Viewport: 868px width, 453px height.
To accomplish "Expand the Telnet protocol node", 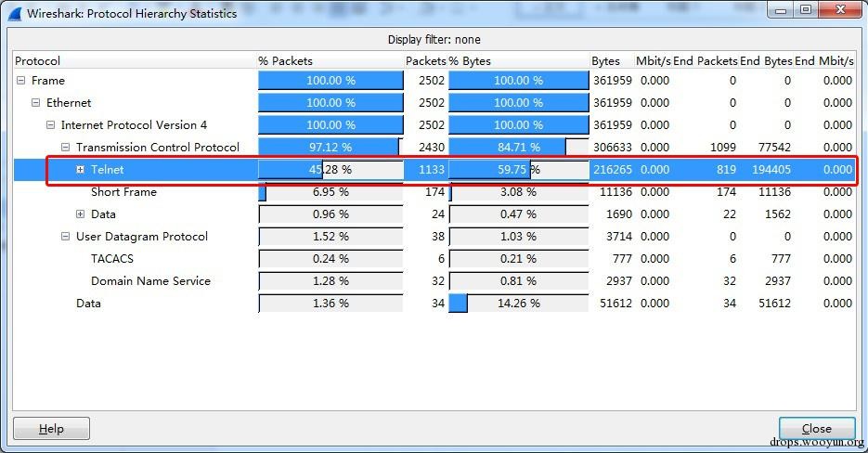I will (x=80, y=170).
